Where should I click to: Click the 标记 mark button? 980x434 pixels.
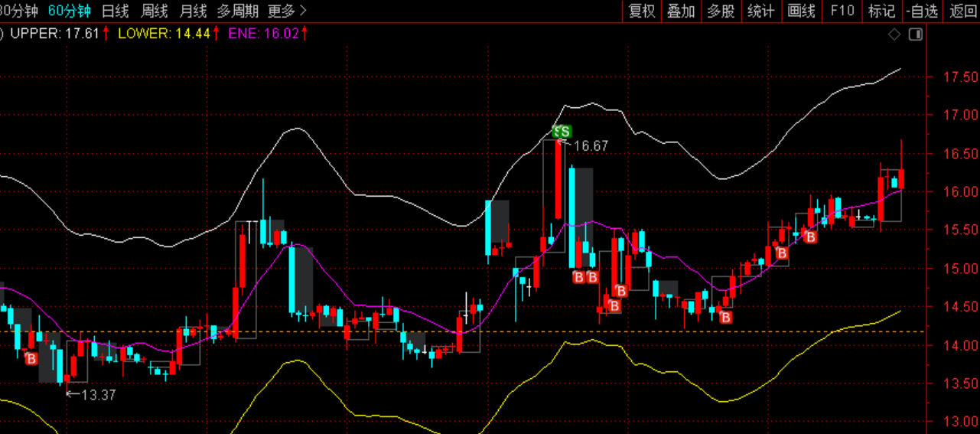pyautogui.click(x=881, y=11)
